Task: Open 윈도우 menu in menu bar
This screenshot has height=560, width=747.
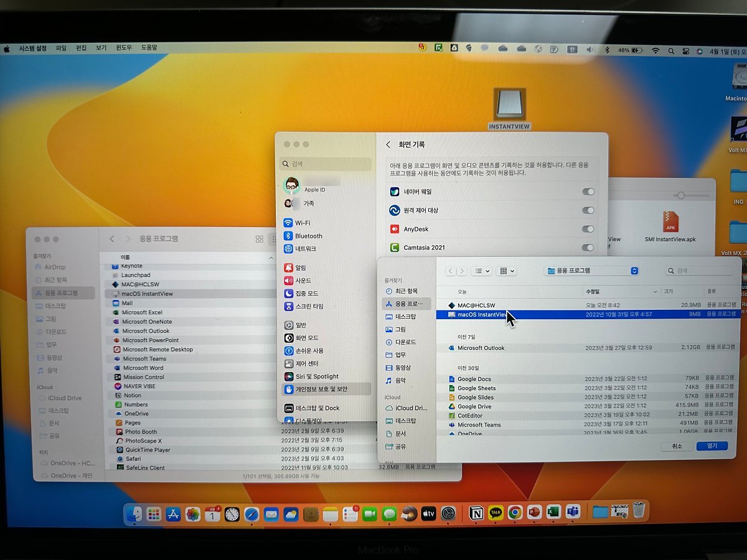Action: [x=124, y=48]
